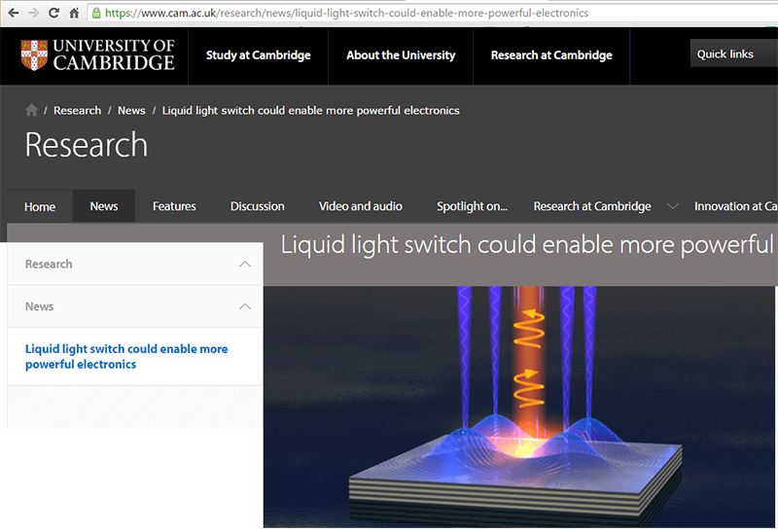Click the browser home icon
Image resolution: width=778 pixels, height=532 pixels.
point(74,13)
